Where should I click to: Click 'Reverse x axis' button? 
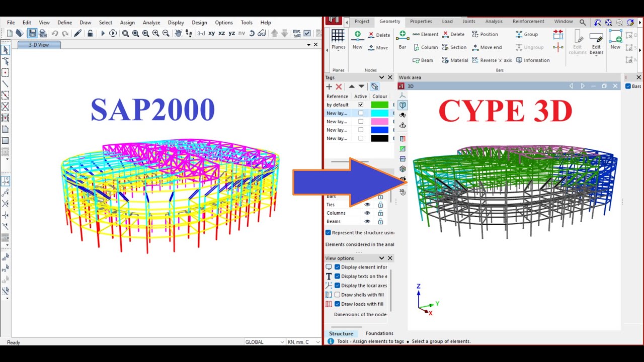coord(492,60)
